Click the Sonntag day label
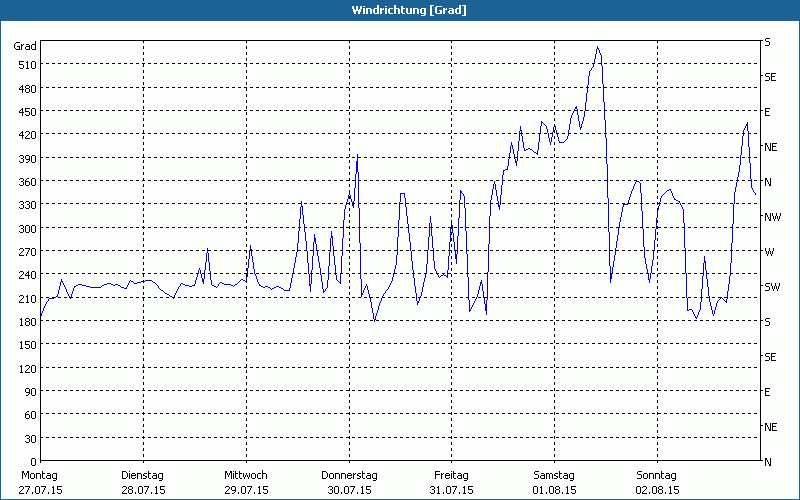 pyautogui.click(x=657, y=476)
